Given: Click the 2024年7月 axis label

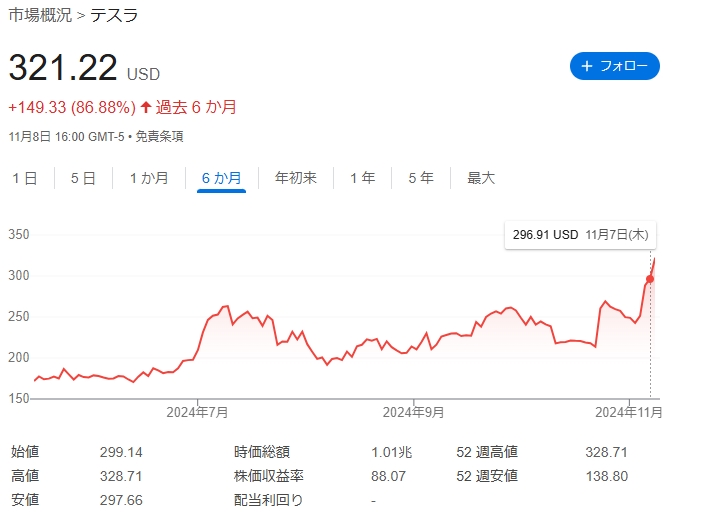Looking at the screenshot, I should 197,412.
